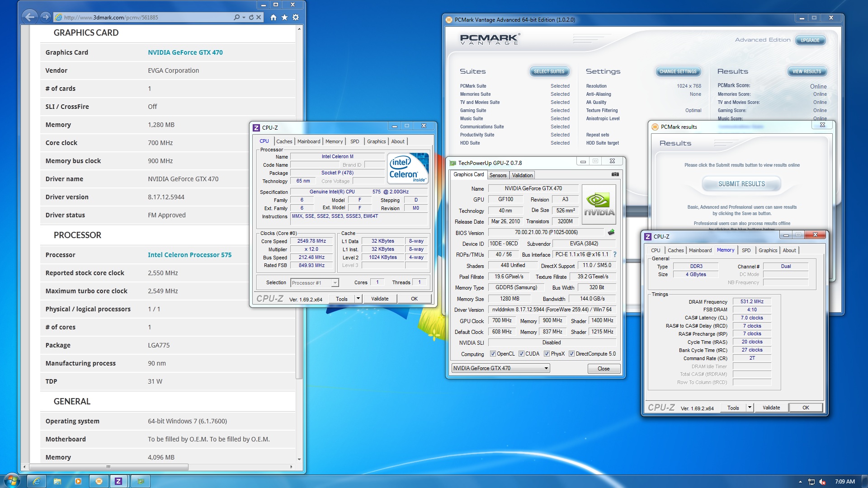This screenshot has width=868, height=488.
Task: Click the 2549.78 MHz Core Speed value
Action: 311,241
